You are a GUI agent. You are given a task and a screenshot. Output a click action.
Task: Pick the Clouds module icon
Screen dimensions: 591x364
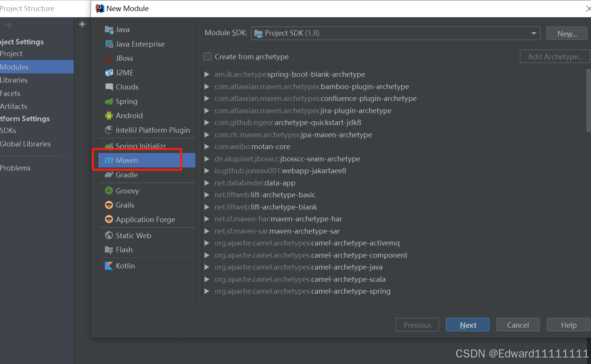click(x=109, y=87)
